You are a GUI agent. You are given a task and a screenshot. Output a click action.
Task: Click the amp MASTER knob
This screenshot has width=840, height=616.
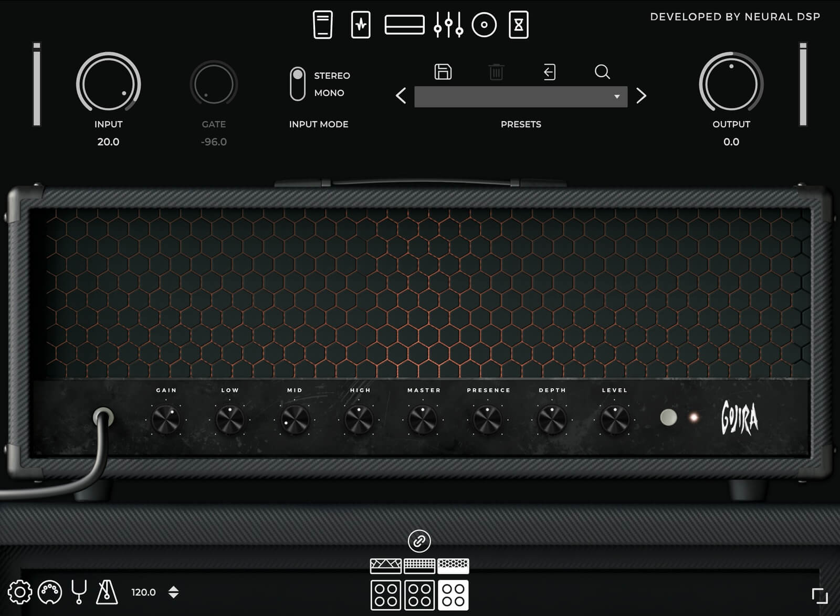point(423,420)
